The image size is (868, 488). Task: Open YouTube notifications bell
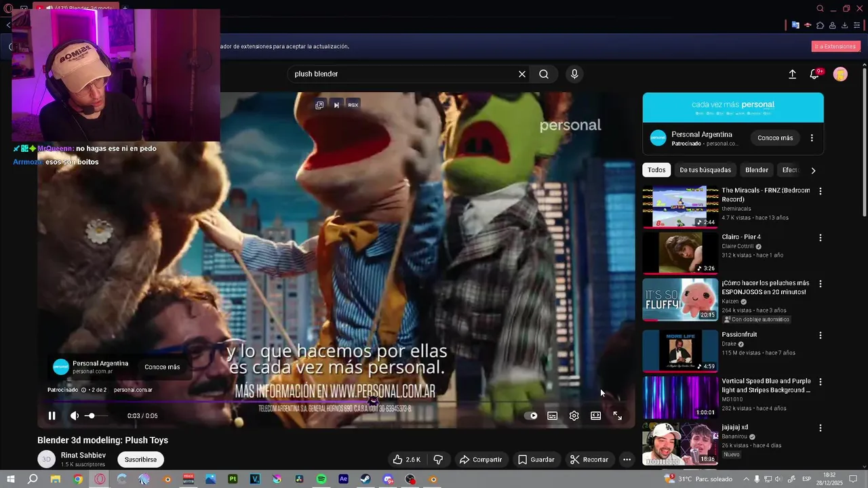tap(814, 75)
